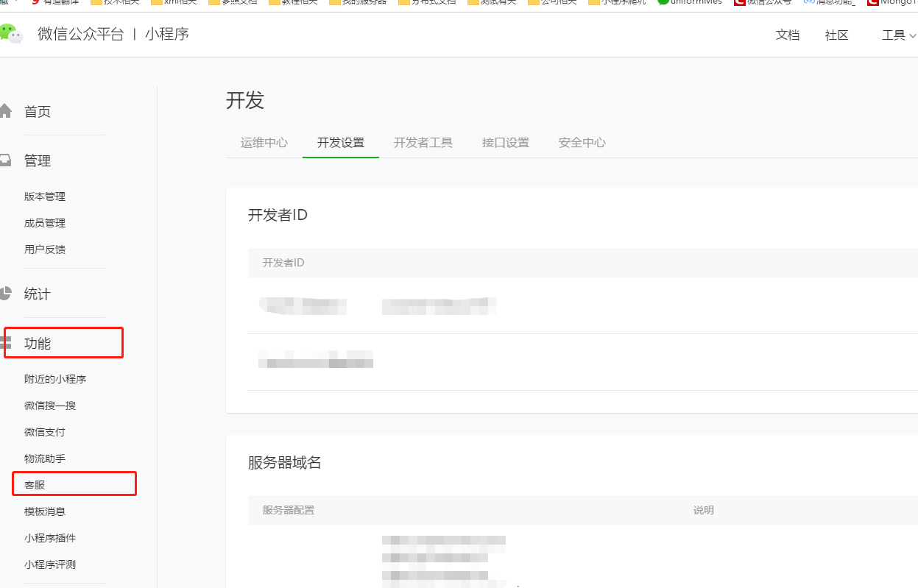Open 模板消息 in sidebar
Viewport: 918px width, 588px height.
pos(45,511)
